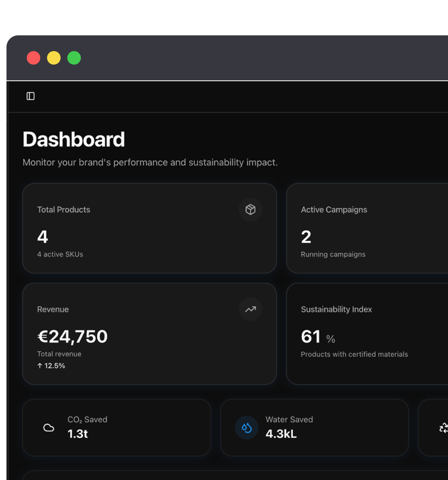
Task: Click the Water Saved droplets icon
Action: click(x=247, y=428)
